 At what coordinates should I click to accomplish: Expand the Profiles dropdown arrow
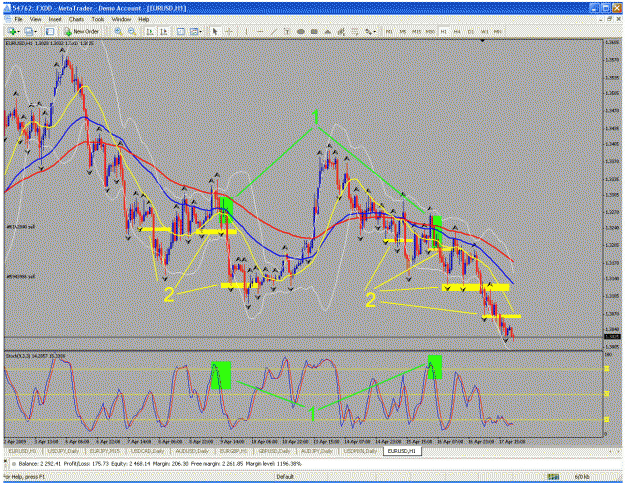coord(36,31)
